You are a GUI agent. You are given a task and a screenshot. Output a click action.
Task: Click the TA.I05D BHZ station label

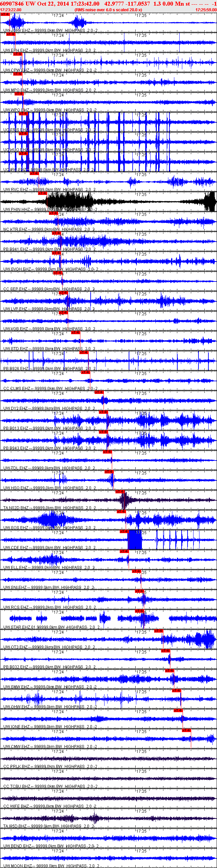pos(15,826)
